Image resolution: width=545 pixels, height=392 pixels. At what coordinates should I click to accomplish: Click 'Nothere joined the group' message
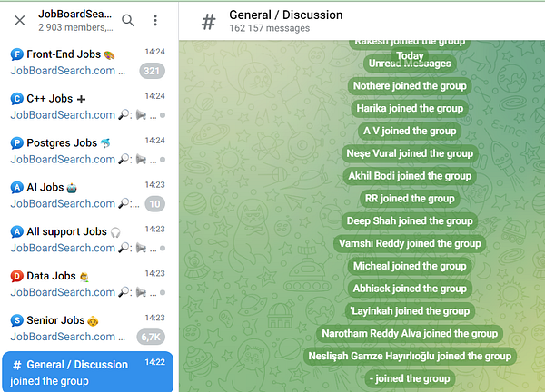[x=410, y=86]
